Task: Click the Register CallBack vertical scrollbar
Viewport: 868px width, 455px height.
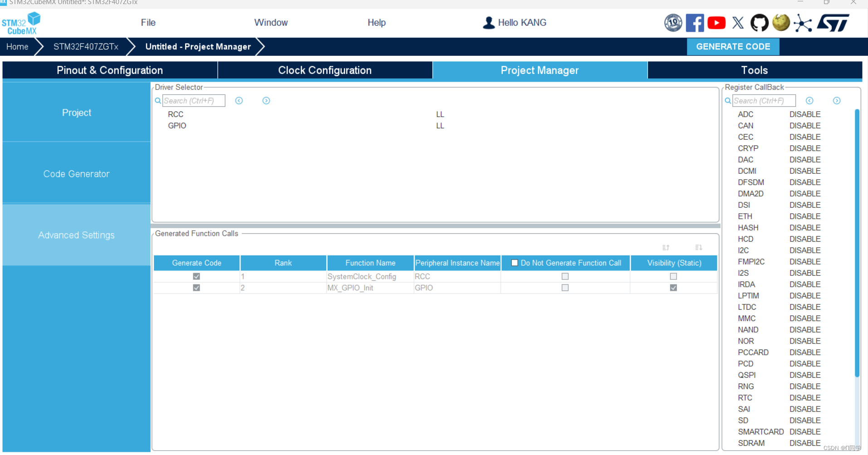Action: [x=857, y=243]
